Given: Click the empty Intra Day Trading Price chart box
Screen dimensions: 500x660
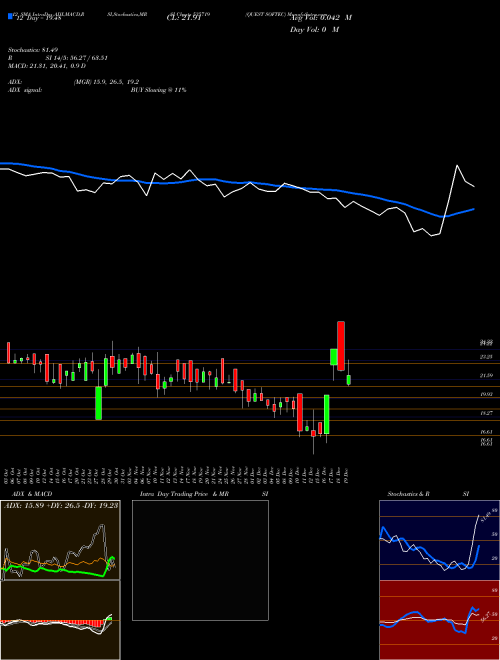Looking at the screenshot, I should point(200,560).
